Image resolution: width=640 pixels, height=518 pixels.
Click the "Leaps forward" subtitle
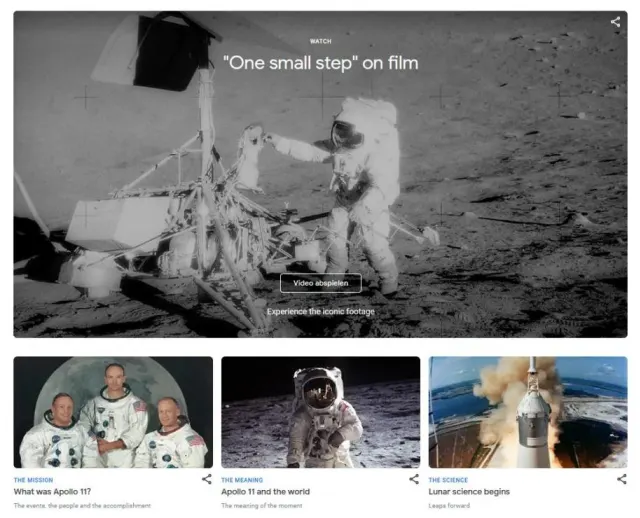pos(449,506)
